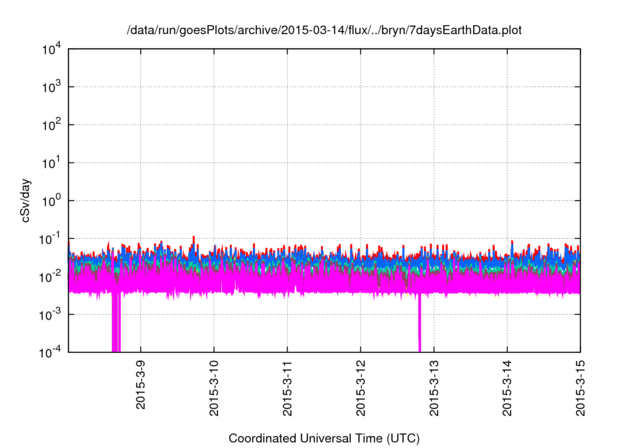Click the 10^1 y-axis tick label
The height and width of the screenshot is (448, 640).
click(x=51, y=163)
